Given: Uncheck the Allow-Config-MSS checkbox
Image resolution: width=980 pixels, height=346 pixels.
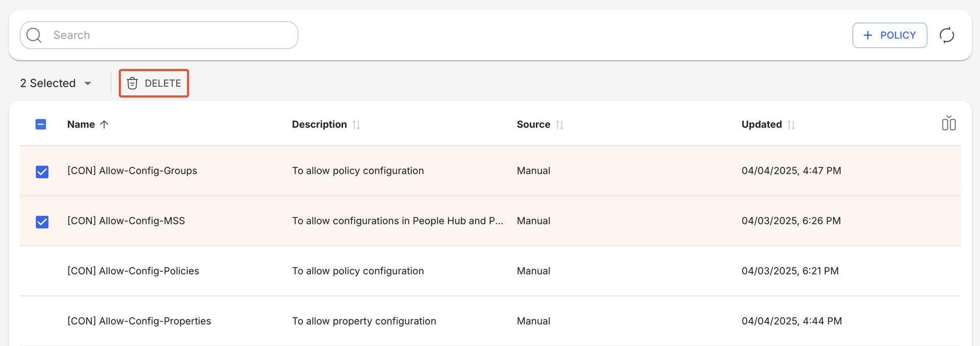Looking at the screenshot, I should [x=42, y=221].
